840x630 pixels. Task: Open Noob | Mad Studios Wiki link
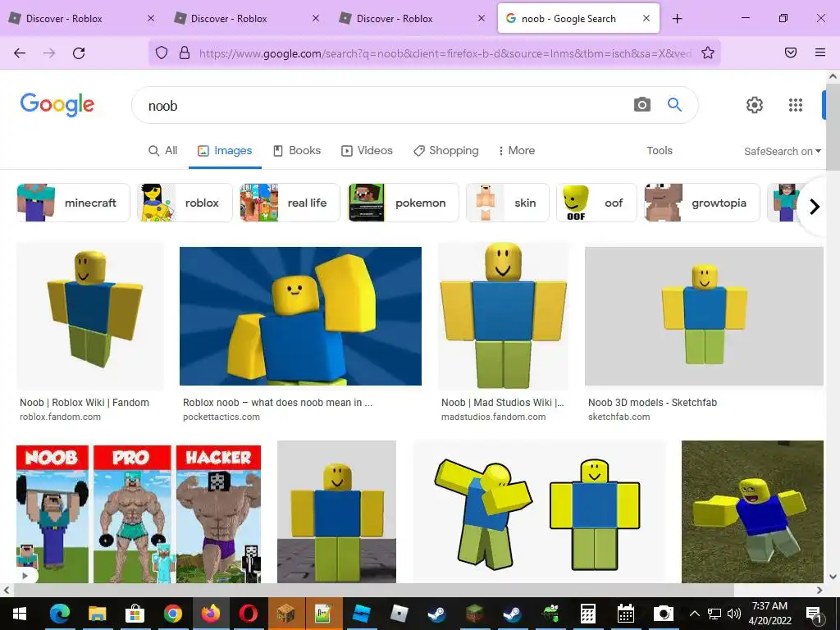tap(503, 402)
